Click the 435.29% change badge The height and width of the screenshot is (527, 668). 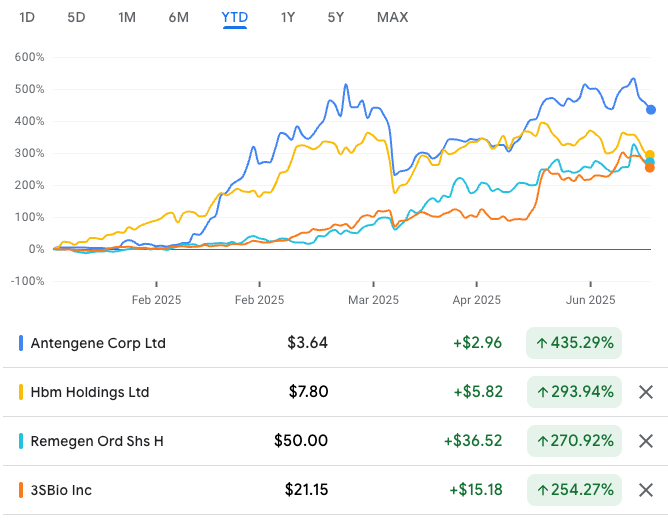(x=574, y=343)
